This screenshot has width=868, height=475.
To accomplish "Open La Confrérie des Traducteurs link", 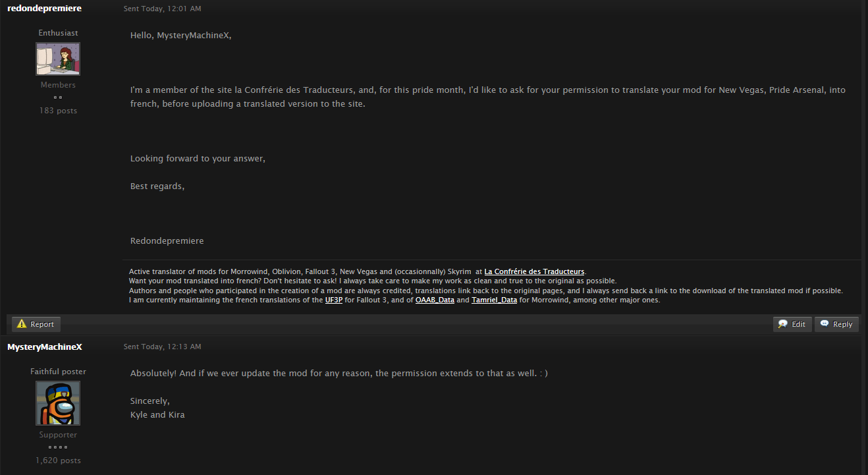I will point(534,271).
